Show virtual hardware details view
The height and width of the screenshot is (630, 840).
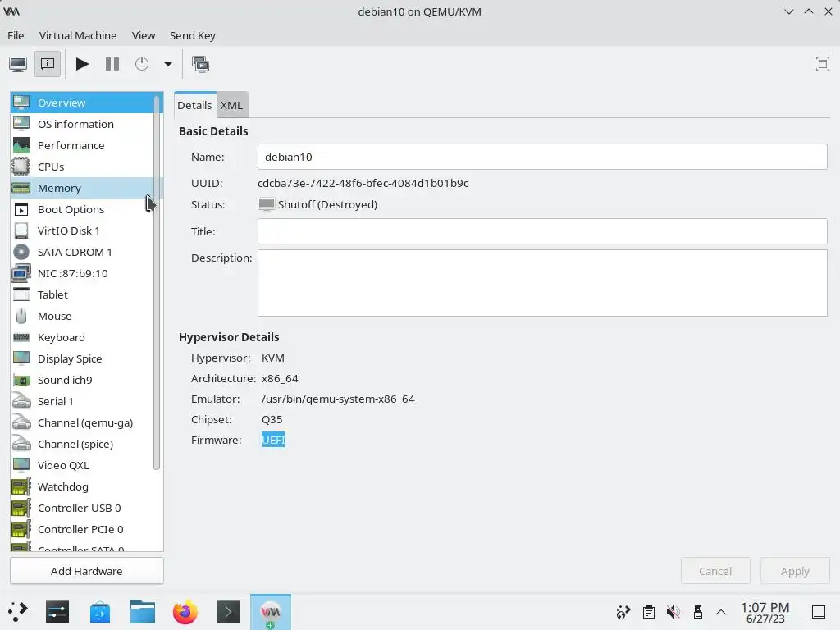[47, 64]
